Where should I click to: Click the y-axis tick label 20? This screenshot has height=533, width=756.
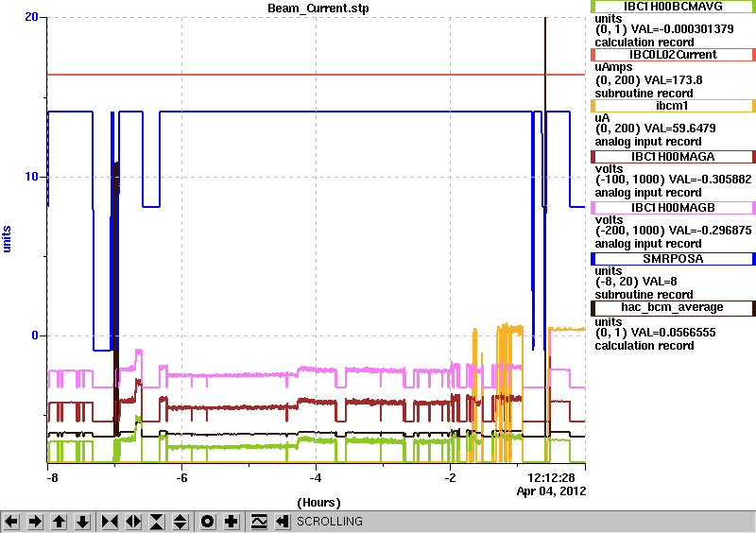[x=31, y=17]
